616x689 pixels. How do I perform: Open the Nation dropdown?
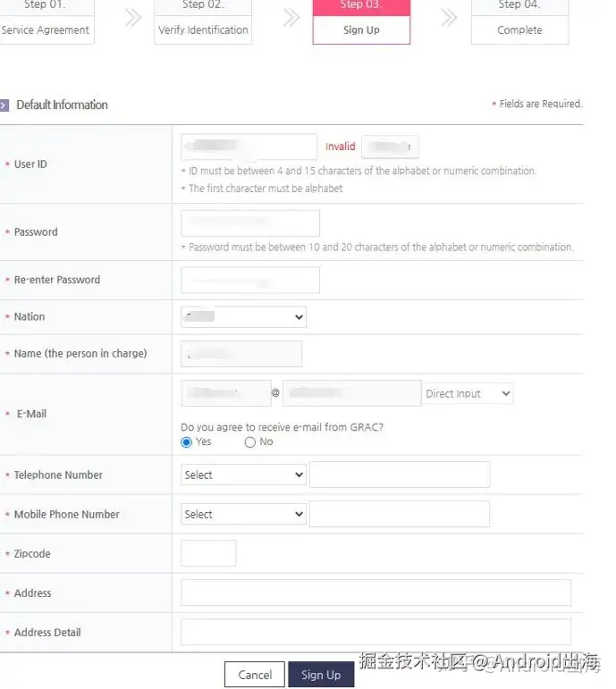(243, 316)
